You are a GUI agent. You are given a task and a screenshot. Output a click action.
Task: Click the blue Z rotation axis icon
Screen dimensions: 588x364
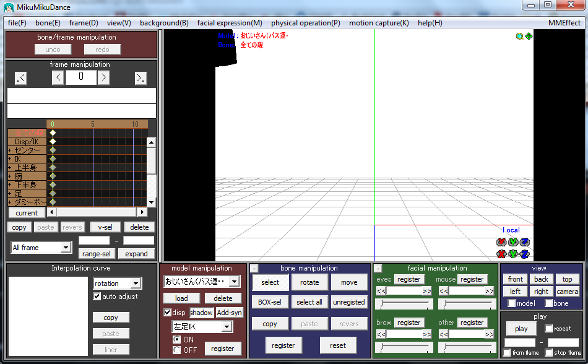coord(525,242)
